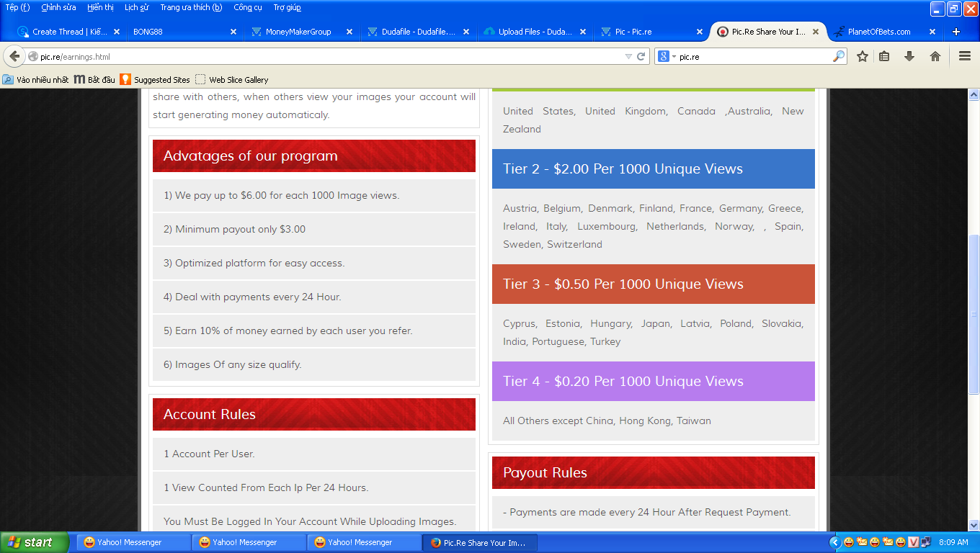The image size is (980, 553).
Task: Click the search magnifier icon
Action: (839, 56)
